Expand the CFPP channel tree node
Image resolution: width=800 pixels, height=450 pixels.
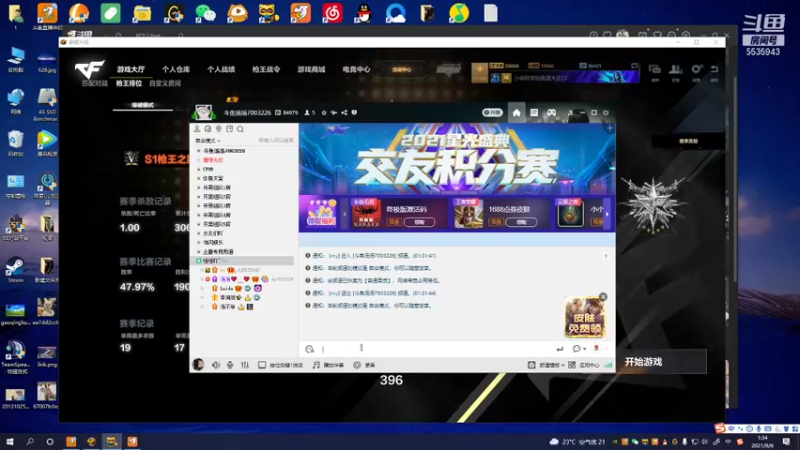[198, 169]
